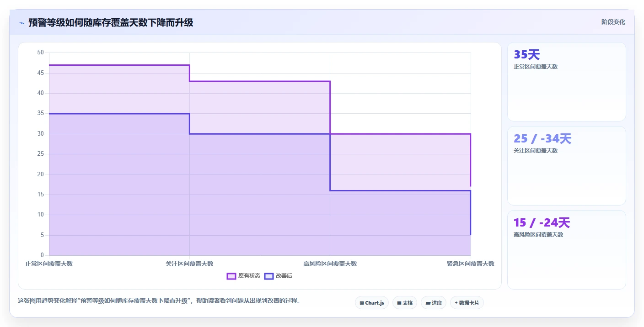Toggle the 原有状态 legend entry
The image size is (644, 327).
point(244,276)
